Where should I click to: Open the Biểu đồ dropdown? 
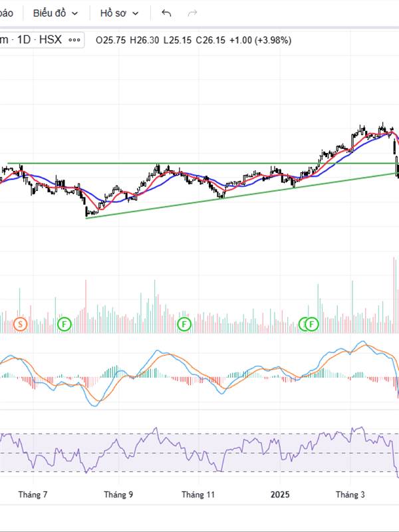coord(56,13)
